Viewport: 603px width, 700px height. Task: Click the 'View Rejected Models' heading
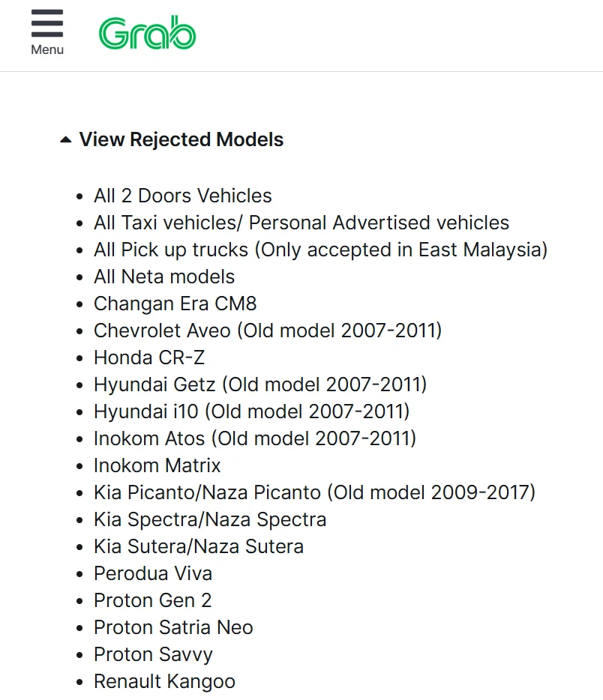coord(181,140)
